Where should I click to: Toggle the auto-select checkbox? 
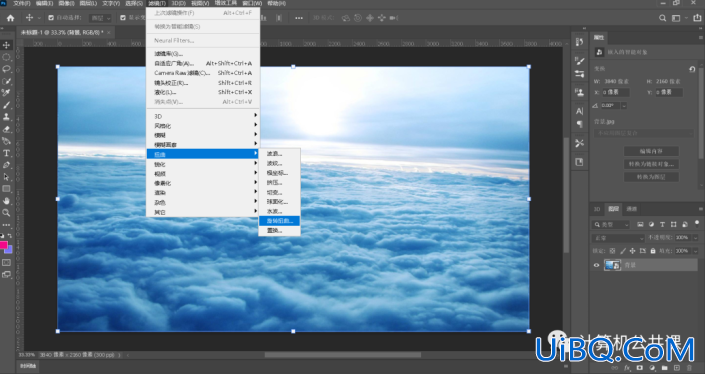(51, 18)
